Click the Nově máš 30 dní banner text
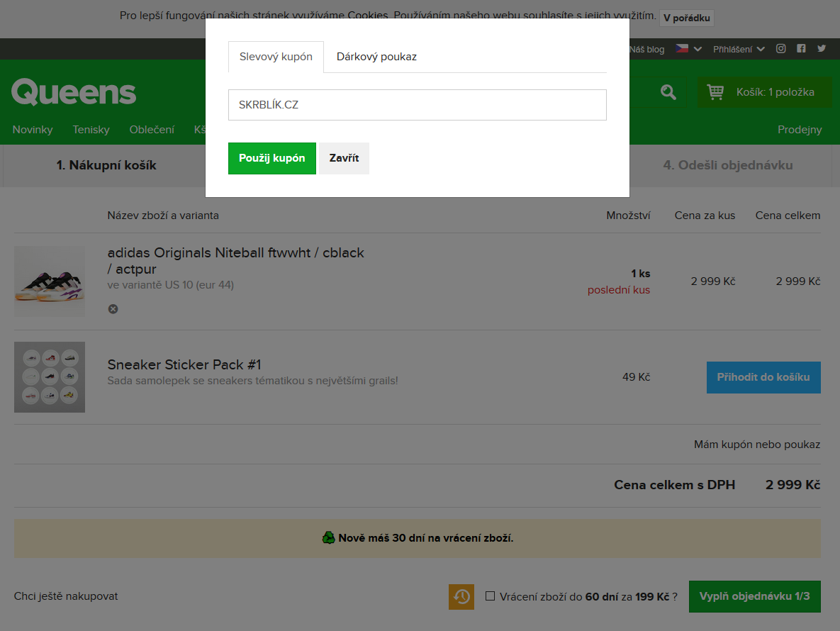Screen dimensions: 840x631 tap(425, 538)
